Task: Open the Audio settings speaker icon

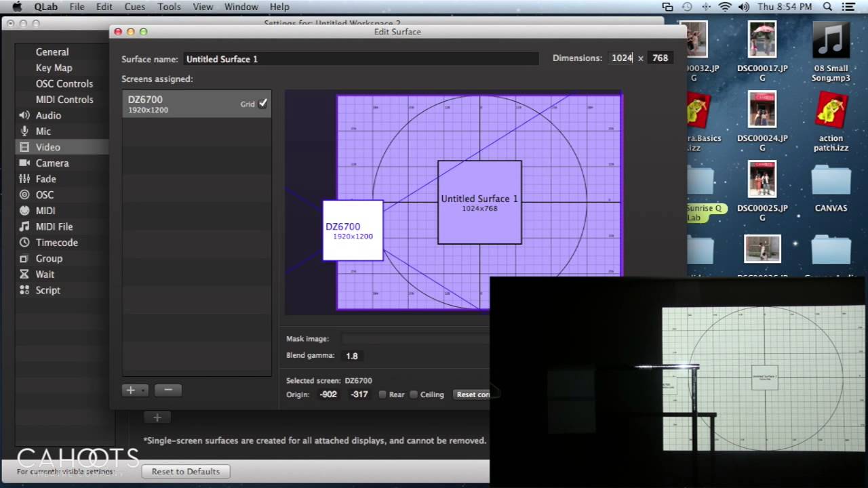Action: click(24, 115)
